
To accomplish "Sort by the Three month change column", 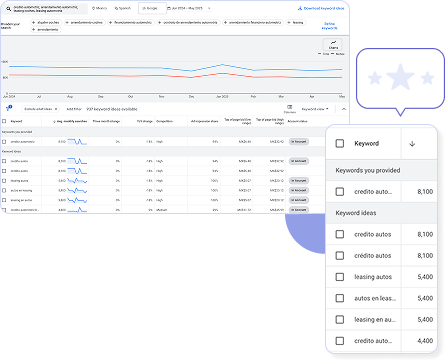I will tap(106, 121).
